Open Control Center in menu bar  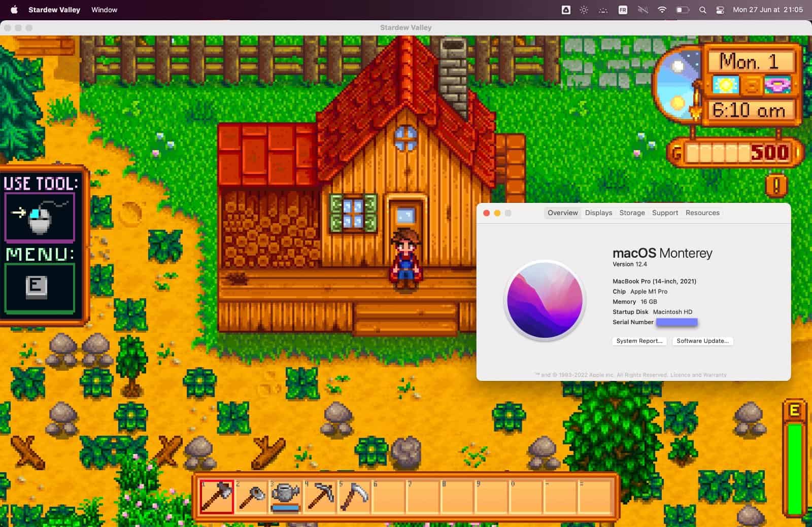[720, 10]
